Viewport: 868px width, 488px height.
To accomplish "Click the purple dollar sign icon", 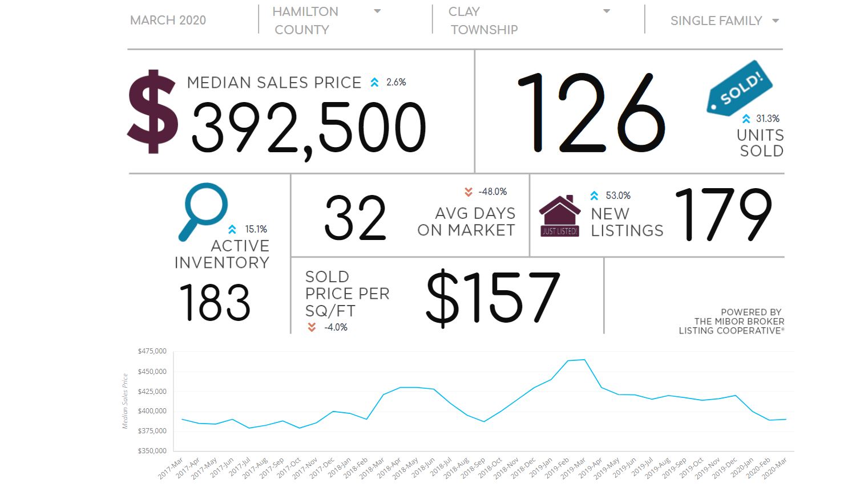I will click(152, 112).
